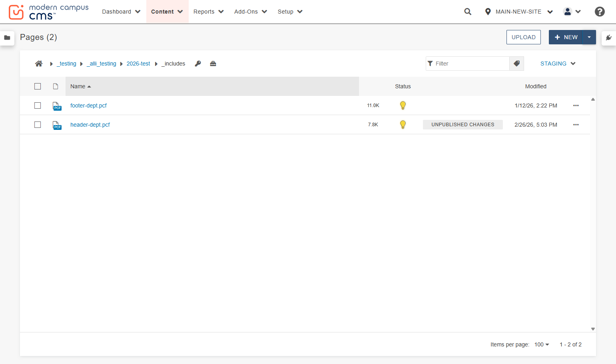616x364 pixels.
Task: Open folder properties toolbox icon
Action: [213, 64]
